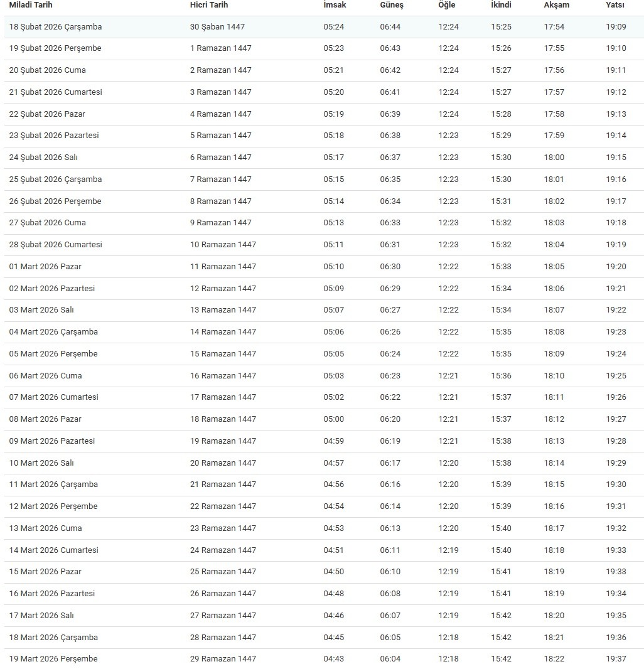Select the İmsak column header
This screenshot has height=669, width=644.
[x=335, y=5]
